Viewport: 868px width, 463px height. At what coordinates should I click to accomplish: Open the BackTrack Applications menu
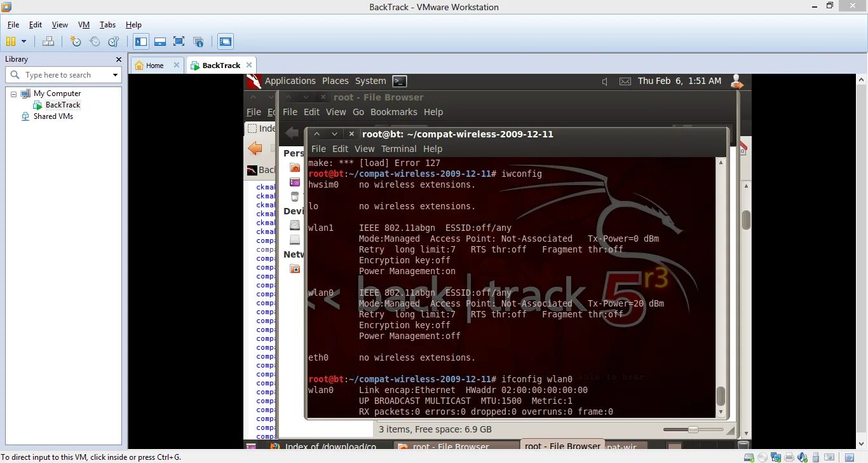pyautogui.click(x=290, y=81)
